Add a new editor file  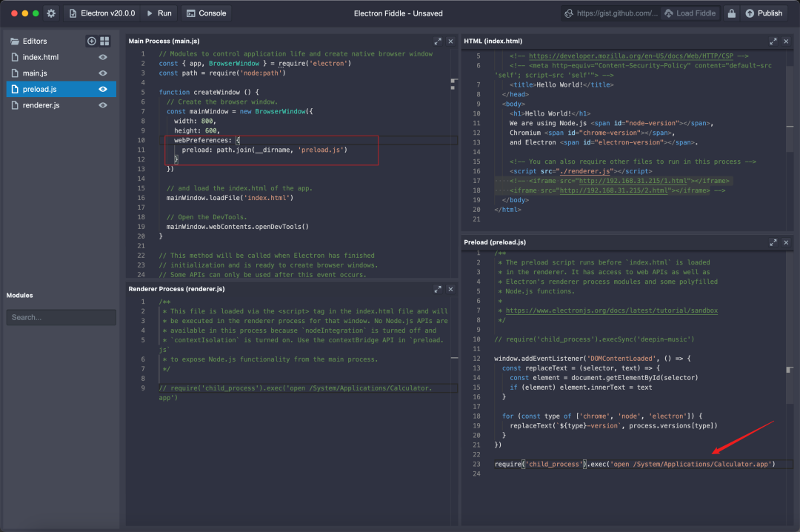point(91,41)
